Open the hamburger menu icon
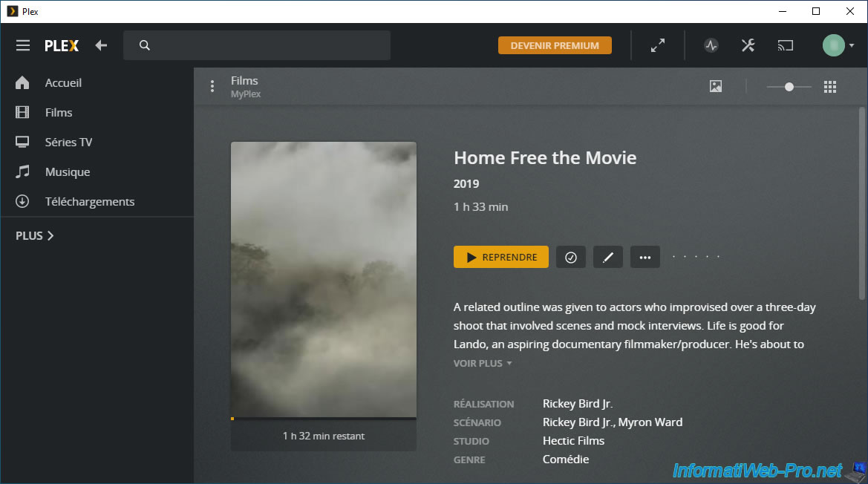Viewport: 868px width, 484px height. coord(23,45)
